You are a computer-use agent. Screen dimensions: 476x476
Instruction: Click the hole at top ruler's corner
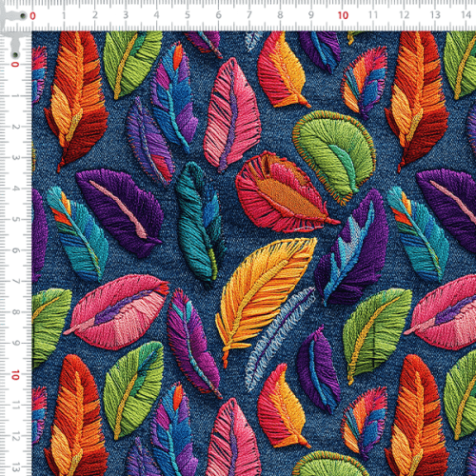23,15
